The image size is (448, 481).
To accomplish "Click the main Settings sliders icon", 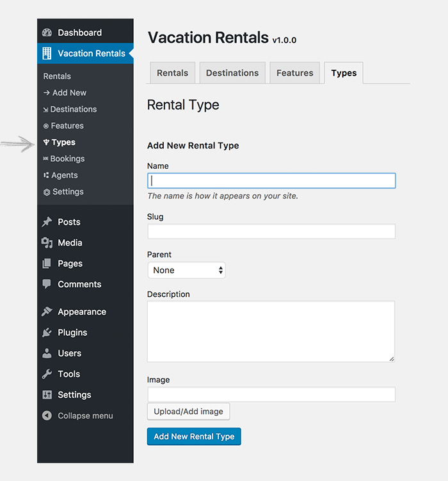I will coord(47,395).
